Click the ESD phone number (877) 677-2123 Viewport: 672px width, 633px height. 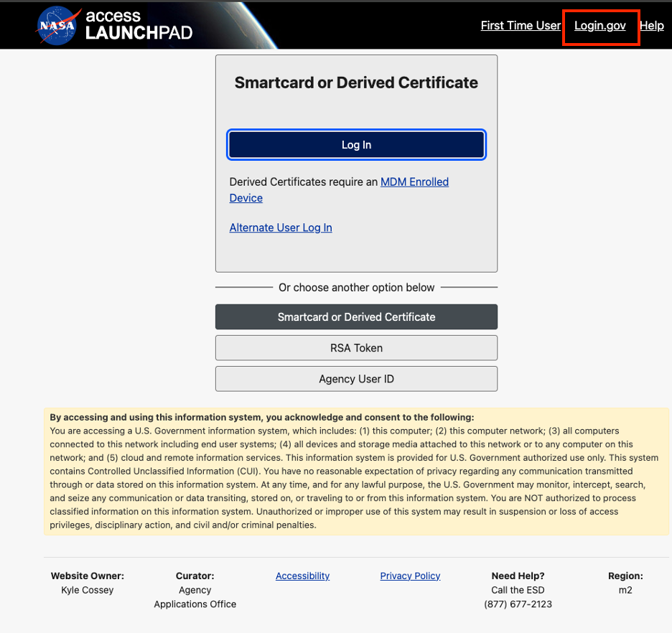[518, 604]
